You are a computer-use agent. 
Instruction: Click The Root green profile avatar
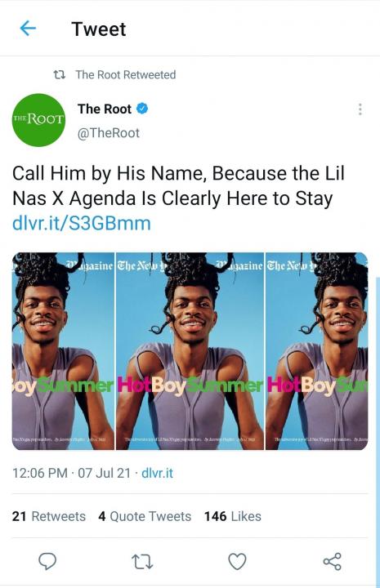[38, 120]
